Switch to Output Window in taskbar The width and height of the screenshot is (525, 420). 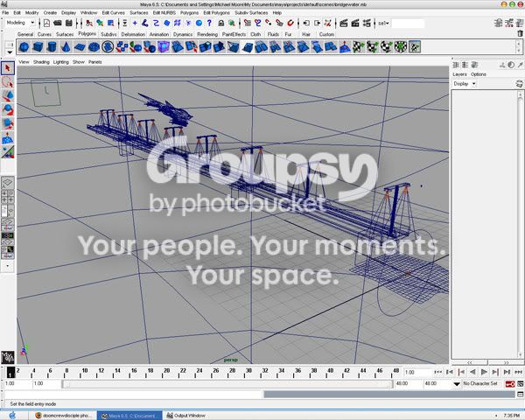pyautogui.click(x=186, y=416)
